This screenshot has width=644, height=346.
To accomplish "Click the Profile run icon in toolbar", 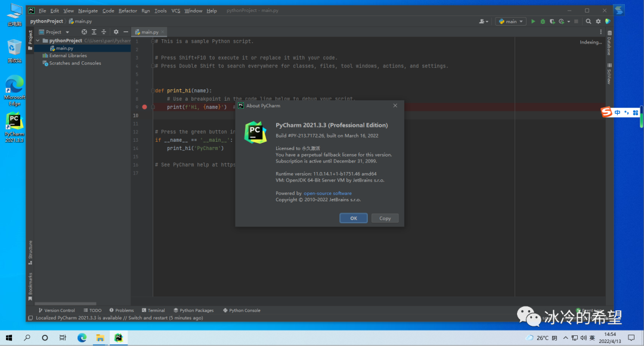I will (x=562, y=21).
